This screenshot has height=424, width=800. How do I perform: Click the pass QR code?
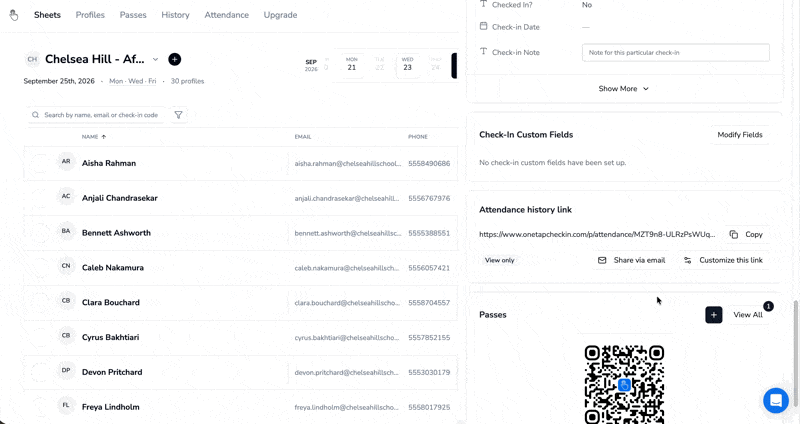(x=624, y=384)
